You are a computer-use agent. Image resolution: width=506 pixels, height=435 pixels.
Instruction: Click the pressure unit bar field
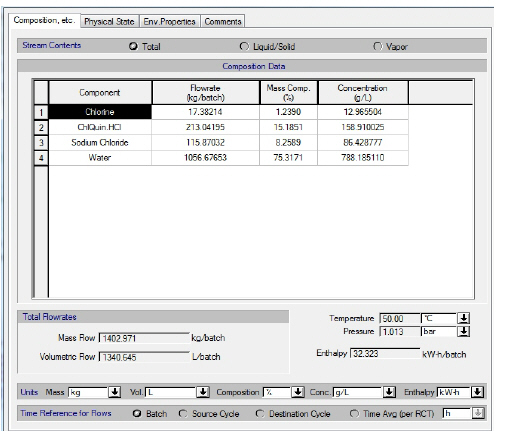pyautogui.click(x=439, y=331)
